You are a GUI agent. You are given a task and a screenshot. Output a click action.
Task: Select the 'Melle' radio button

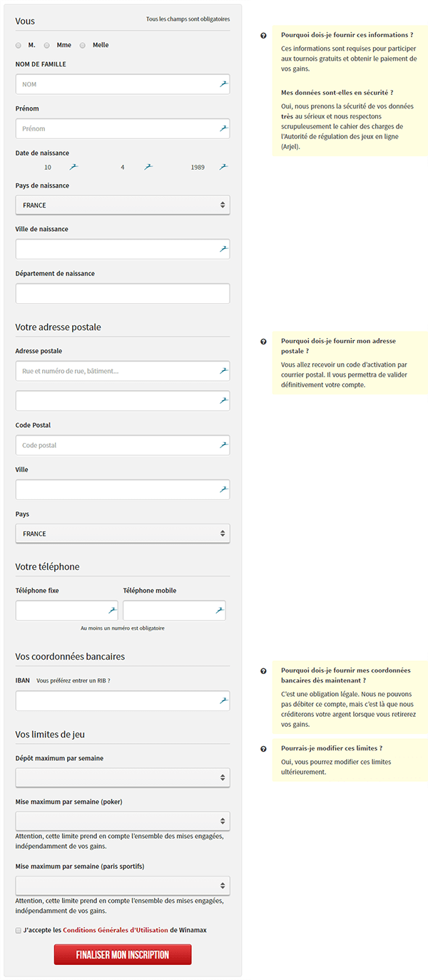tap(83, 45)
